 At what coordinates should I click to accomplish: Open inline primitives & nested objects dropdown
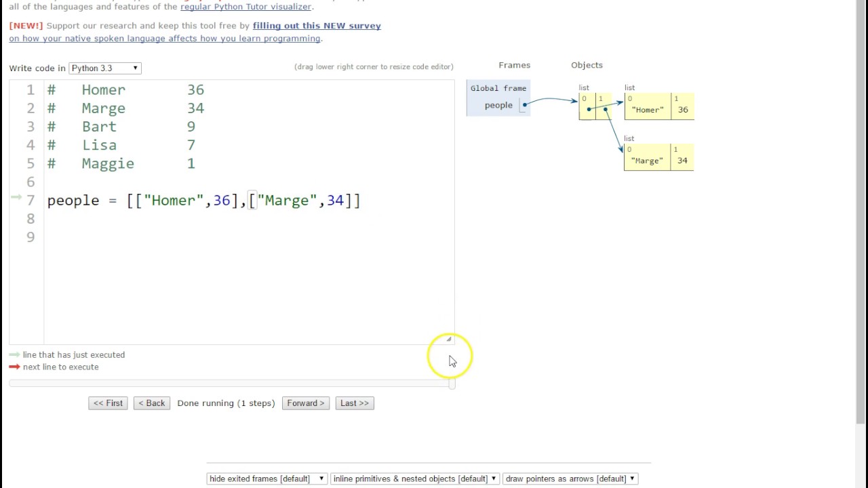tap(414, 479)
